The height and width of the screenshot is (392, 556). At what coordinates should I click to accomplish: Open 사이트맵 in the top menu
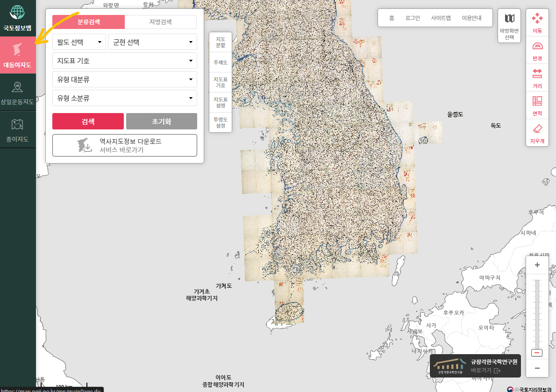coord(441,18)
